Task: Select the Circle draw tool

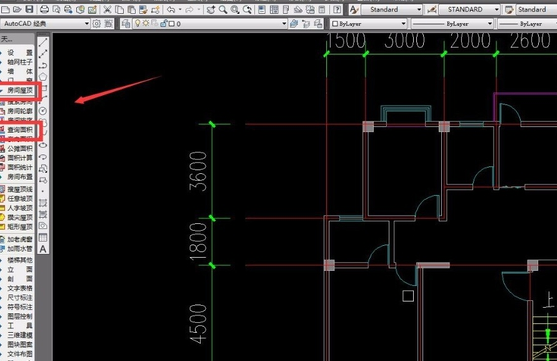Action: point(43,111)
